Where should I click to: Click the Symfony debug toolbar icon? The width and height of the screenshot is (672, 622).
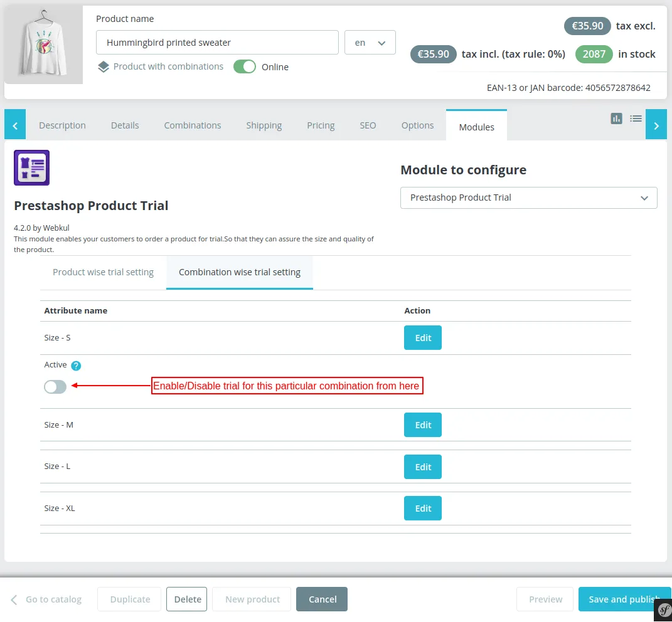tap(663, 610)
